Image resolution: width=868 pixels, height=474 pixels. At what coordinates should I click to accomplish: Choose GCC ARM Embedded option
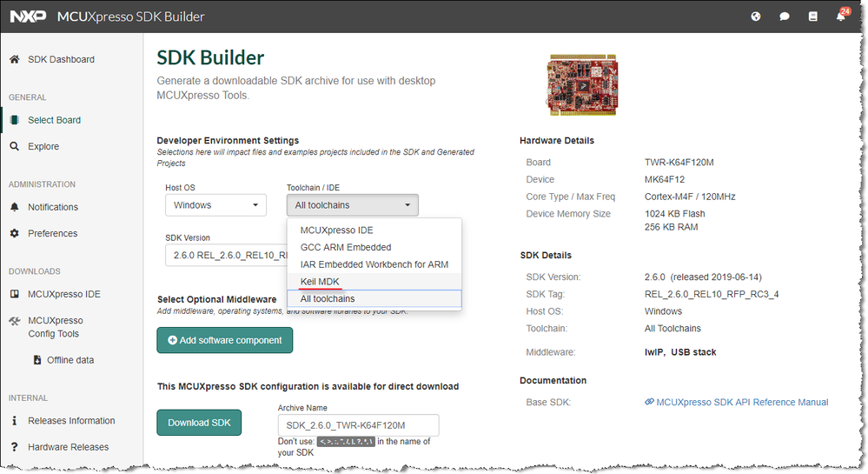click(x=374, y=247)
